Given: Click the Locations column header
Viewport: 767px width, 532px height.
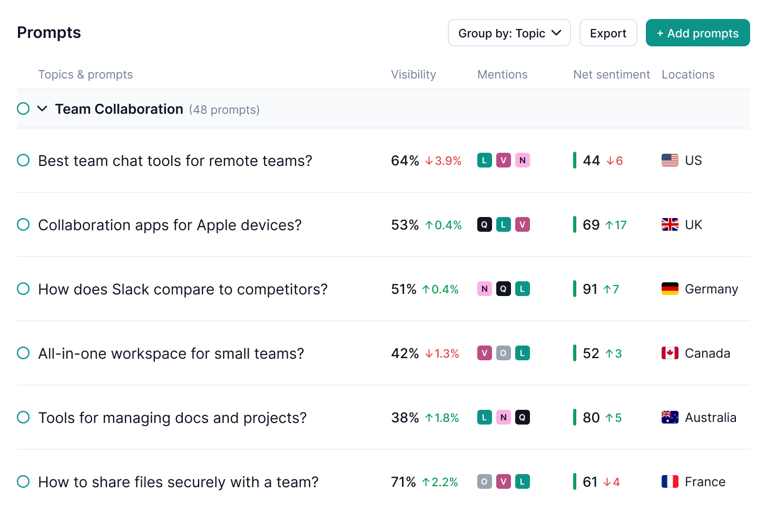Looking at the screenshot, I should click(688, 74).
